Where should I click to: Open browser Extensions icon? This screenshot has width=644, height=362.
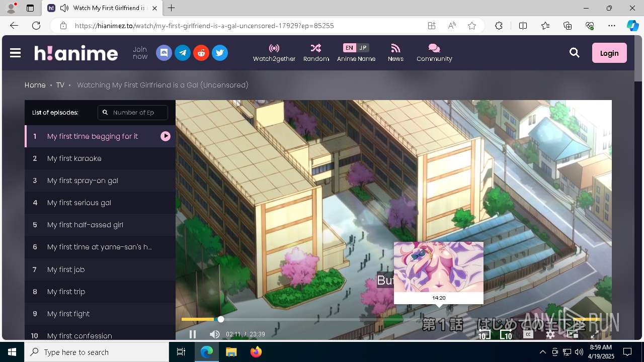coord(499,26)
